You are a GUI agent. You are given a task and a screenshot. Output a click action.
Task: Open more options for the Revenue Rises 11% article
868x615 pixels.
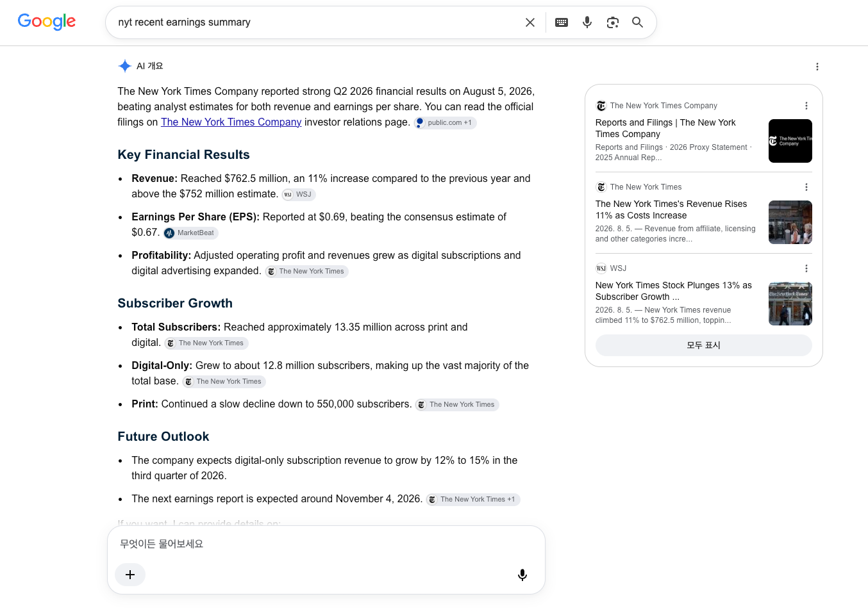tap(806, 187)
